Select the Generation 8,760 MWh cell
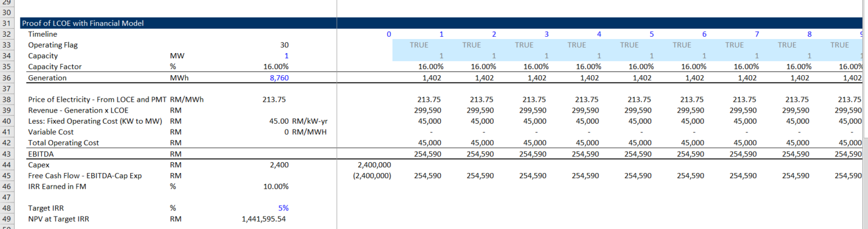This screenshot has width=868, height=229. pos(275,78)
